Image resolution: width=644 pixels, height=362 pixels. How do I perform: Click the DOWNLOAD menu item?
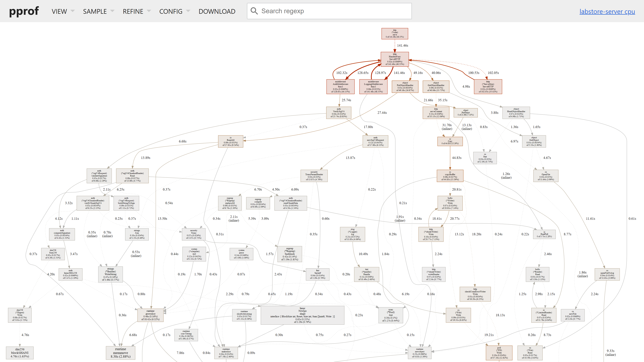[217, 11]
